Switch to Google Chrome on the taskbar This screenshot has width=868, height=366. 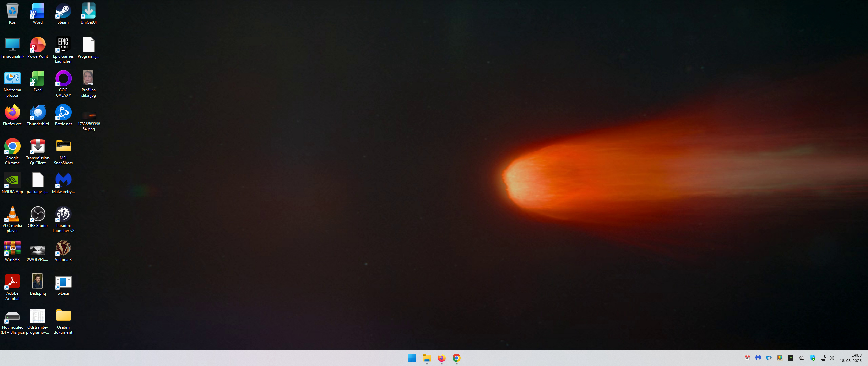pyautogui.click(x=456, y=358)
